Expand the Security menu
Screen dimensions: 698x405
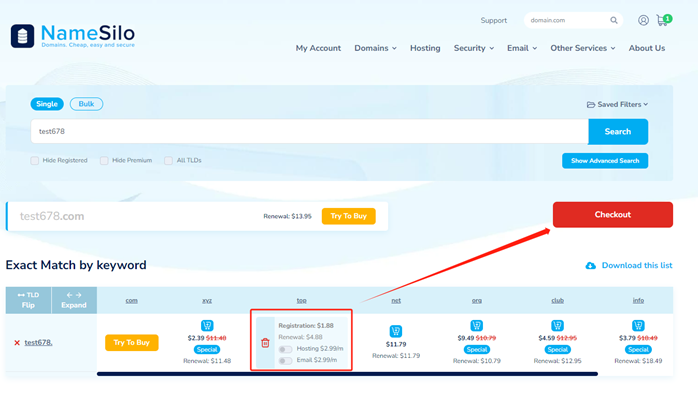coord(474,48)
